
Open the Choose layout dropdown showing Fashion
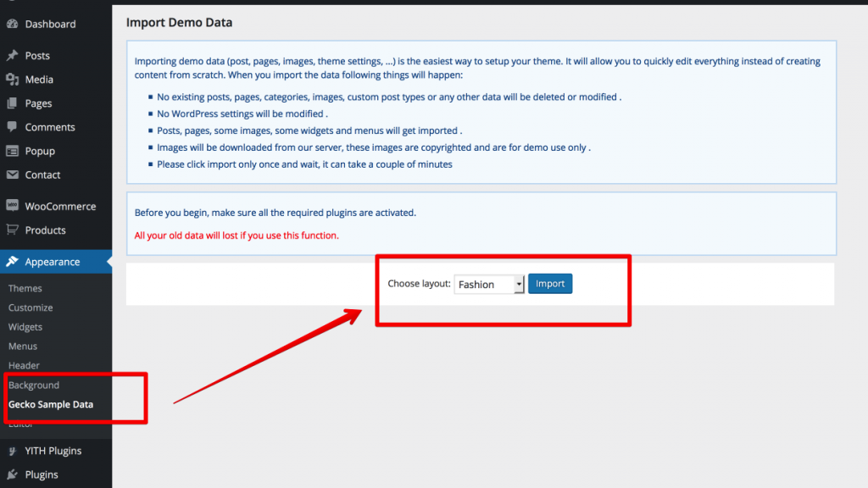point(489,285)
